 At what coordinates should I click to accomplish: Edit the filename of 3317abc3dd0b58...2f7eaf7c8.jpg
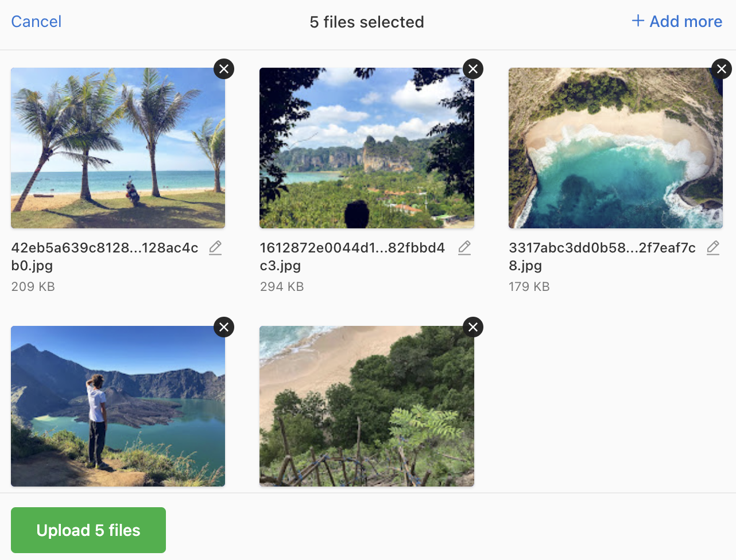713,248
